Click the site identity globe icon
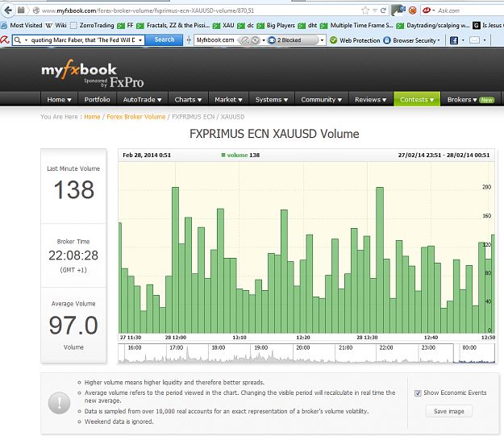The width and height of the screenshot is (504, 436). [x=36, y=10]
